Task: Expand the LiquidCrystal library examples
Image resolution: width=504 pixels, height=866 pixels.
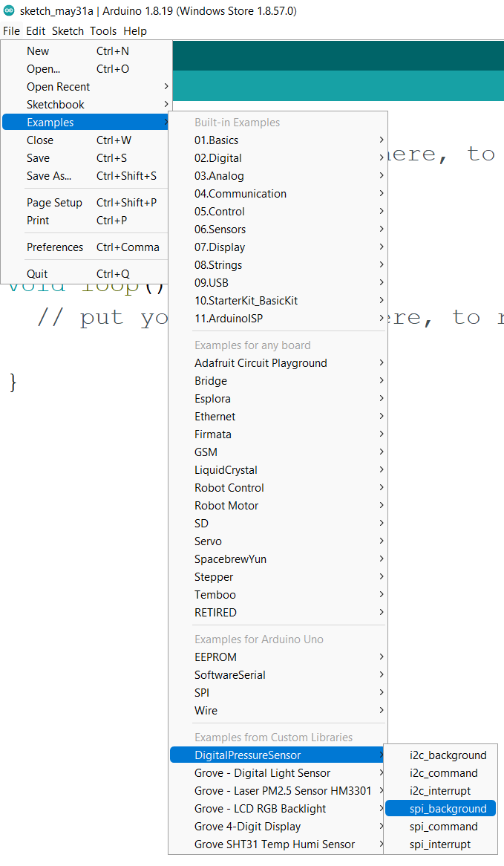Action: coord(278,470)
